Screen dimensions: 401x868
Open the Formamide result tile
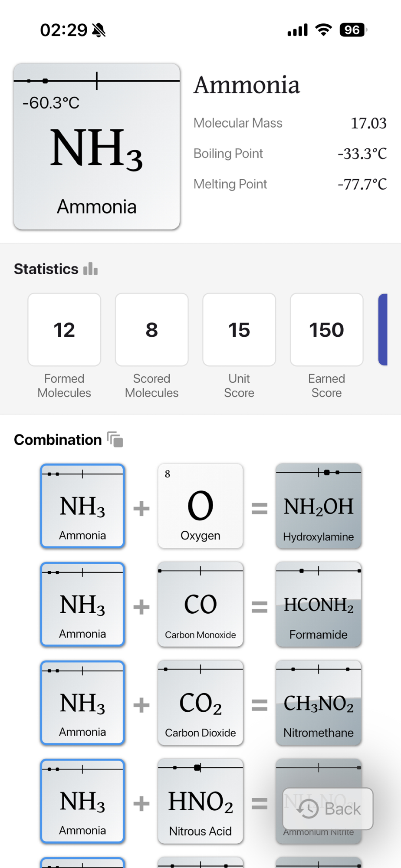318,605
